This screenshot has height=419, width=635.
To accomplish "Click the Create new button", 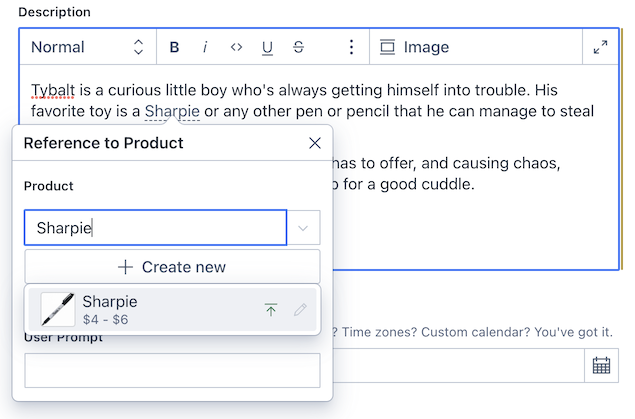I will pyautogui.click(x=172, y=267).
